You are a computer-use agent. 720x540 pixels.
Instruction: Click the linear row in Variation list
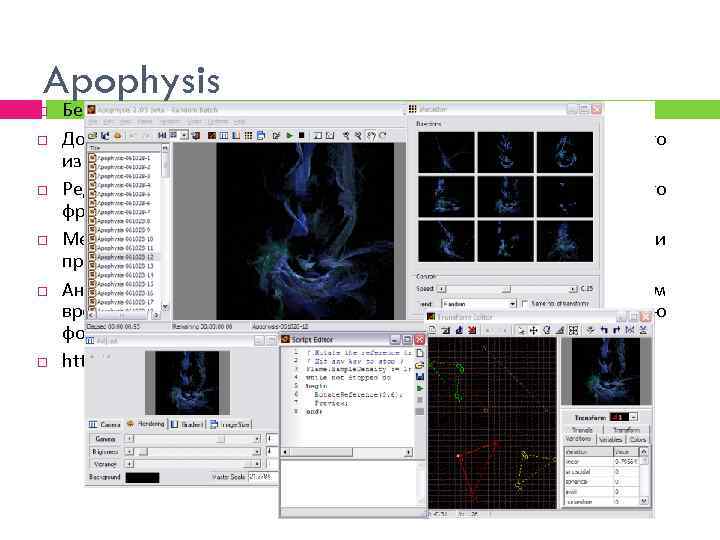(601, 461)
